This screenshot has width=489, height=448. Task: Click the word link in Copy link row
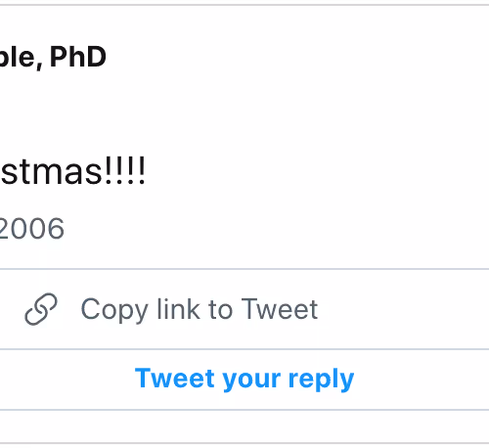pyautogui.click(x=178, y=308)
